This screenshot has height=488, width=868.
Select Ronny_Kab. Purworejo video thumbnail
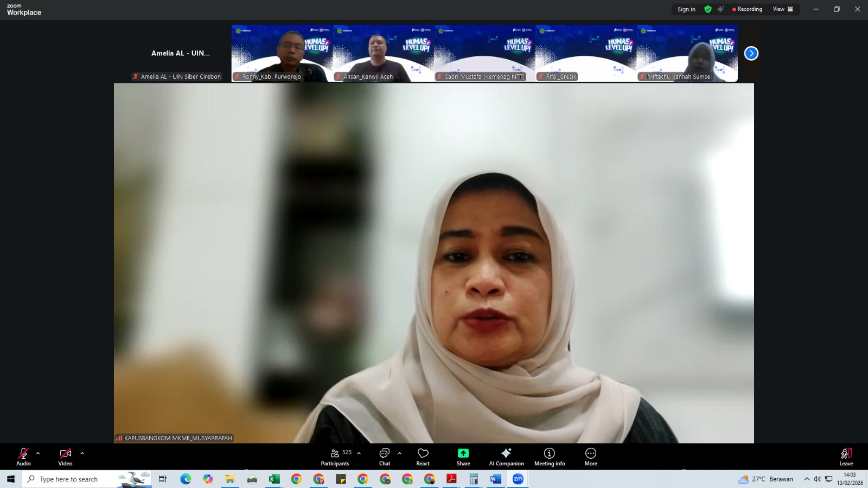[x=282, y=53]
